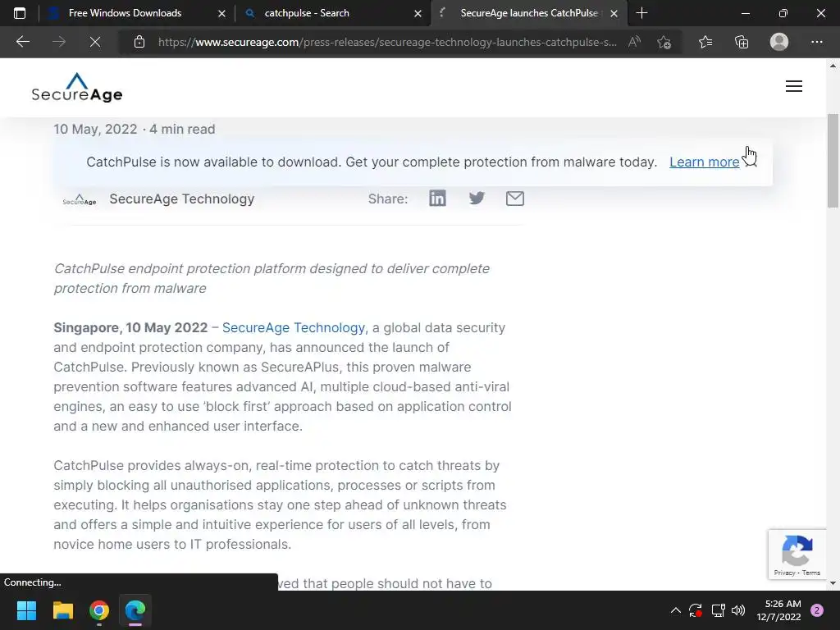Open the Favorites list
This screenshot has height=630, width=840.
[x=705, y=42]
